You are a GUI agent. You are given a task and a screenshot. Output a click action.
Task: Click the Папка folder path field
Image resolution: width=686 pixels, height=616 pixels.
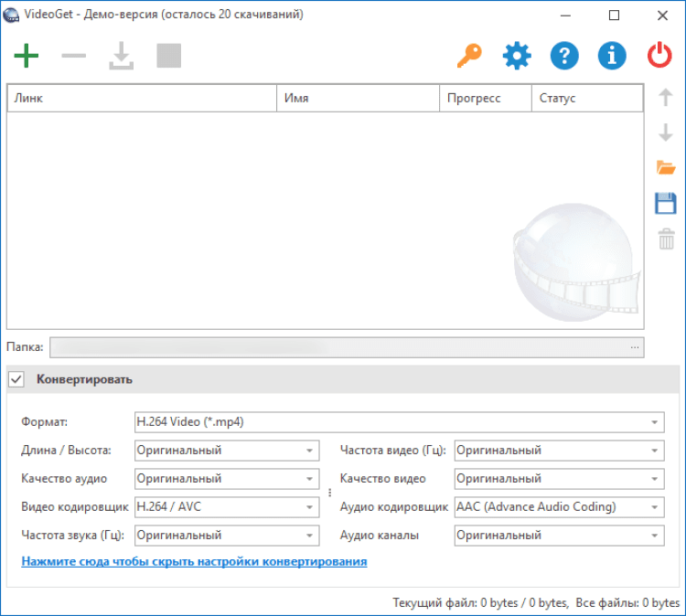pos(338,347)
